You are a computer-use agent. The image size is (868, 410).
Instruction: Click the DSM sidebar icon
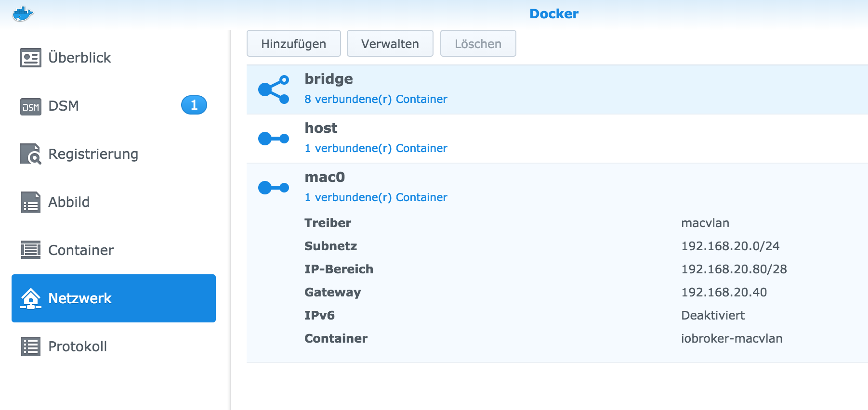[x=31, y=106]
